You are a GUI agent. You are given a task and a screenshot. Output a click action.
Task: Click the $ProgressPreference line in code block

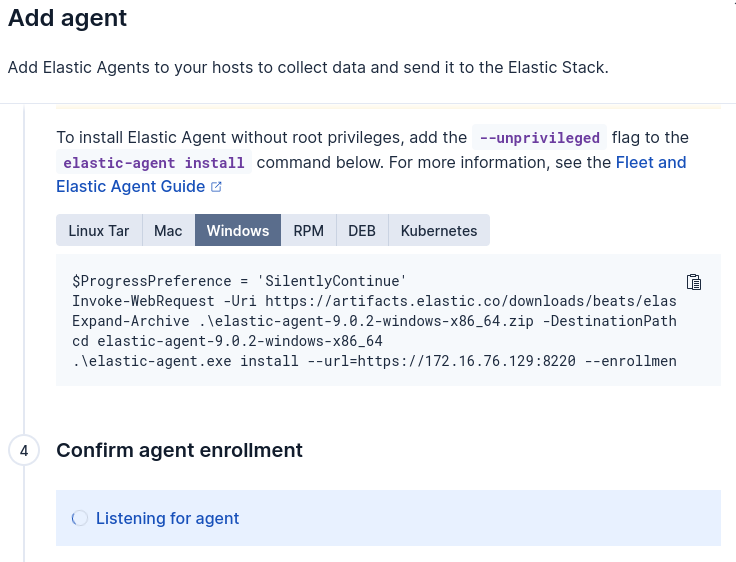tap(239, 282)
